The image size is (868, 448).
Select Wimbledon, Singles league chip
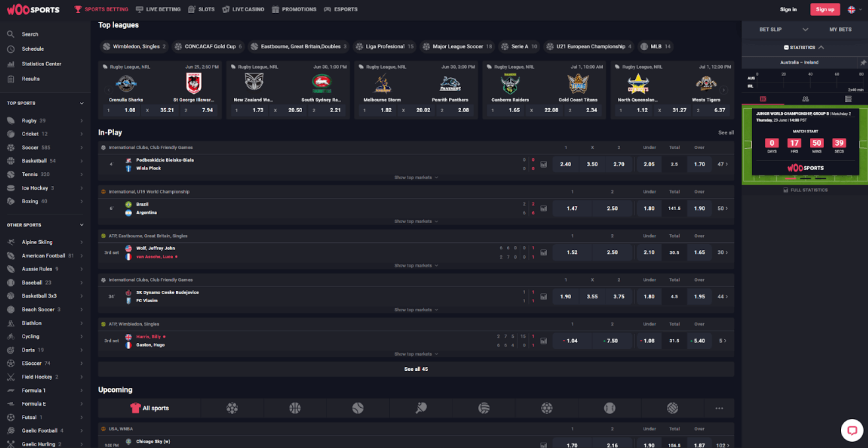[x=135, y=47]
